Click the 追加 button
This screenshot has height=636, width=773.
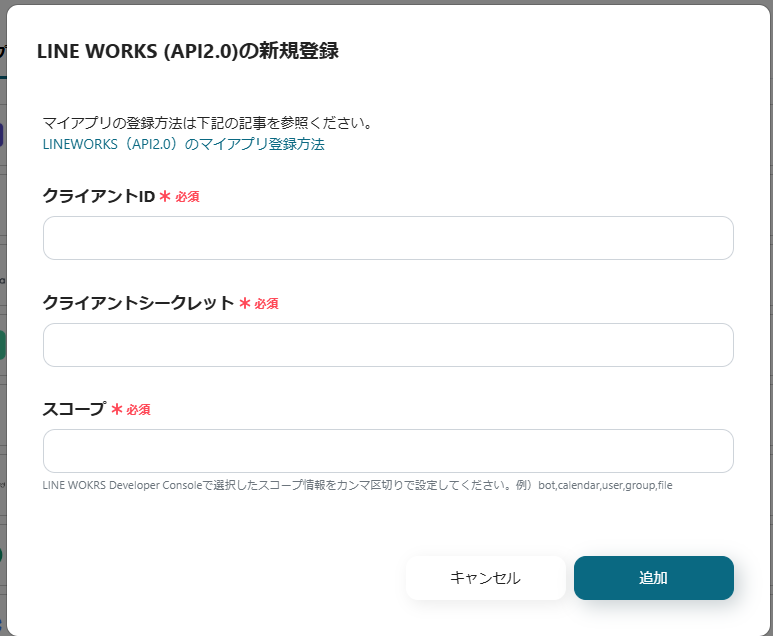pyautogui.click(x=654, y=578)
